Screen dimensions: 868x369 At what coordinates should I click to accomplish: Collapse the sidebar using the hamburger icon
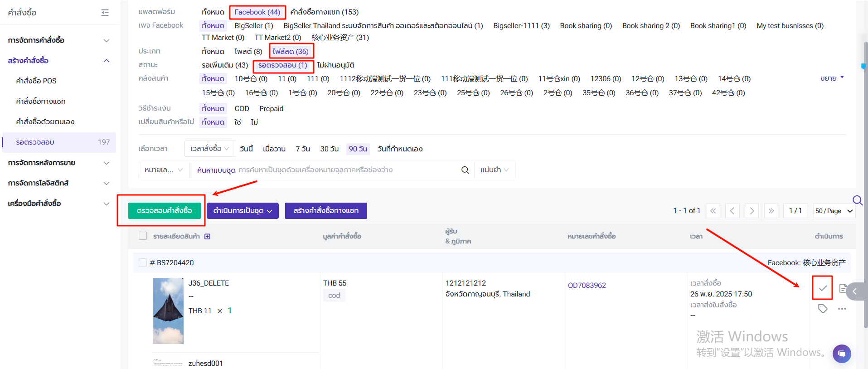point(105,12)
